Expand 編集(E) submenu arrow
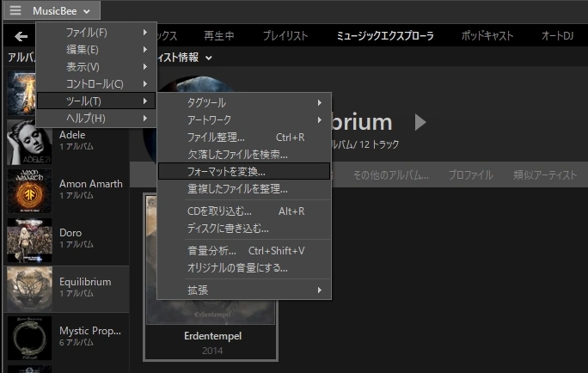 145,50
